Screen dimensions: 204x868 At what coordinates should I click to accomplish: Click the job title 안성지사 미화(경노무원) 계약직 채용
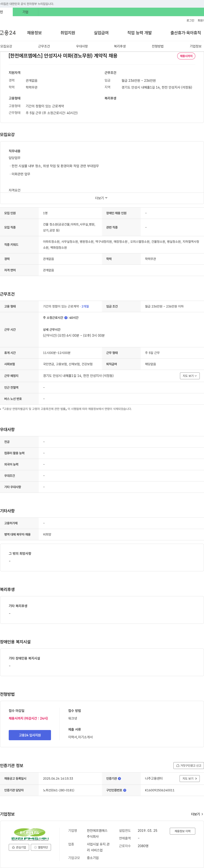coord(63,56)
